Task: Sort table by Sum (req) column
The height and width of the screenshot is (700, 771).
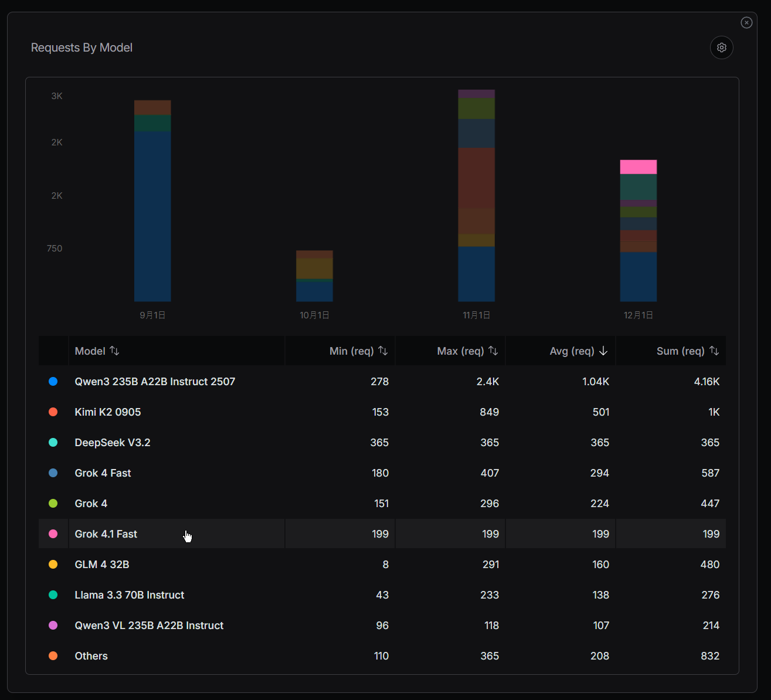Action: click(714, 351)
